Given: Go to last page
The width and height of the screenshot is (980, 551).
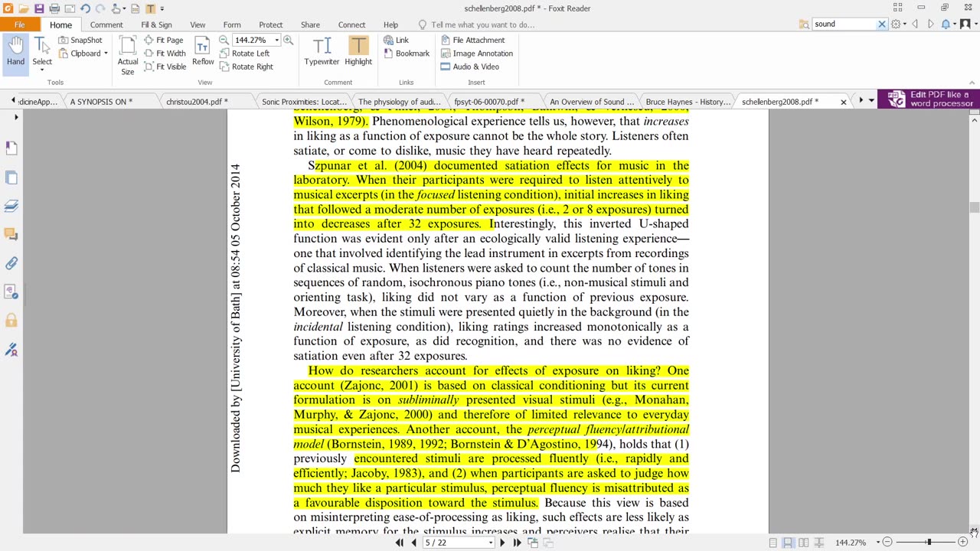Looking at the screenshot, I should pos(517,543).
